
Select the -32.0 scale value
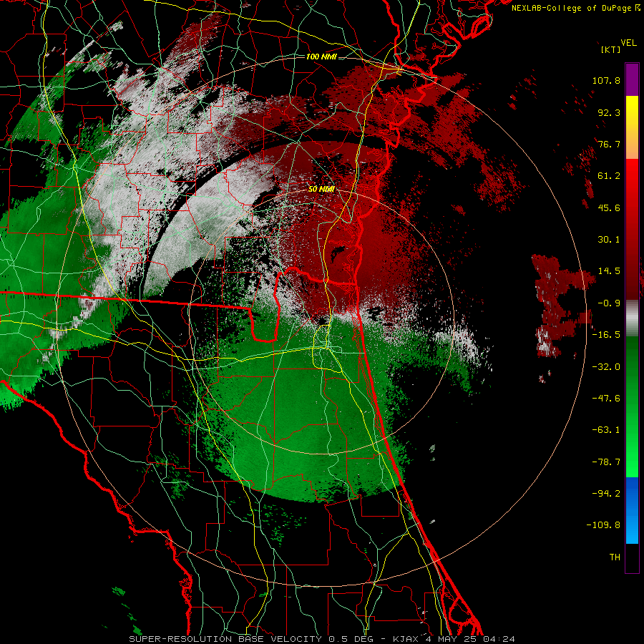tap(606, 367)
